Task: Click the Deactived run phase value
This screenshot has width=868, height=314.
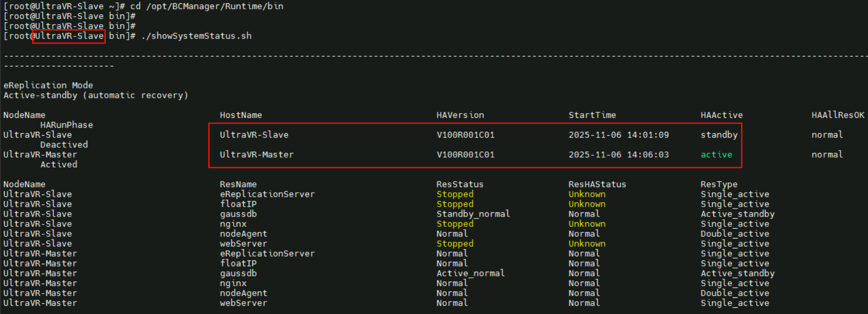Action: coord(64,145)
